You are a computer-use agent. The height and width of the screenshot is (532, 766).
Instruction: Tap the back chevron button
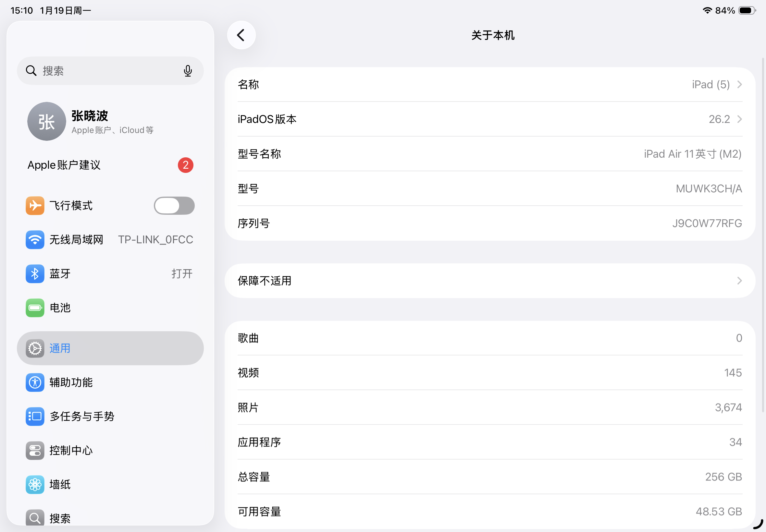pyautogui.click(x=241, y=35)
